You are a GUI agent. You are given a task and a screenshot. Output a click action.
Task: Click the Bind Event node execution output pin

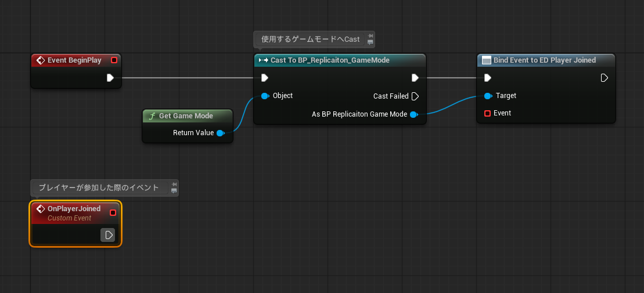(x=604, y=78)
